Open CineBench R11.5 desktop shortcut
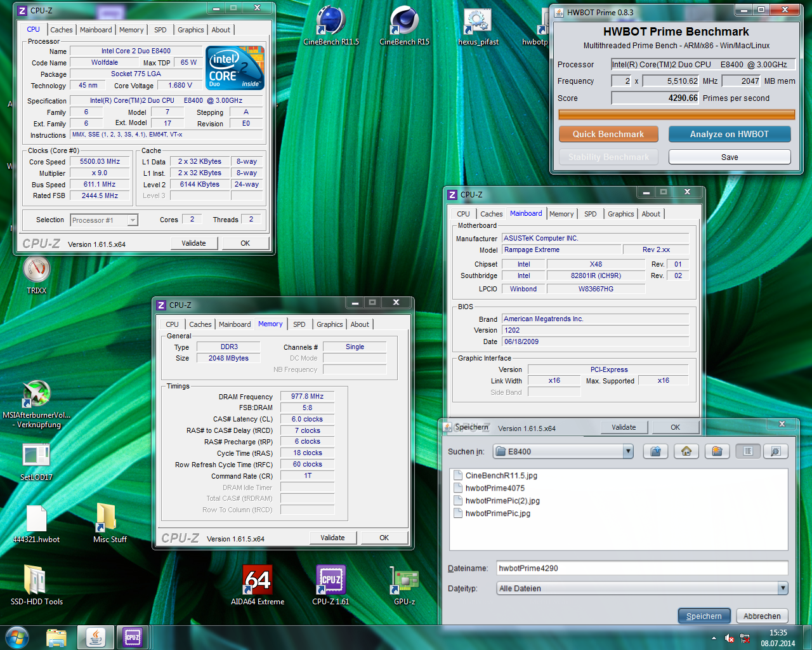812x650 pixels. coord(331,26)
